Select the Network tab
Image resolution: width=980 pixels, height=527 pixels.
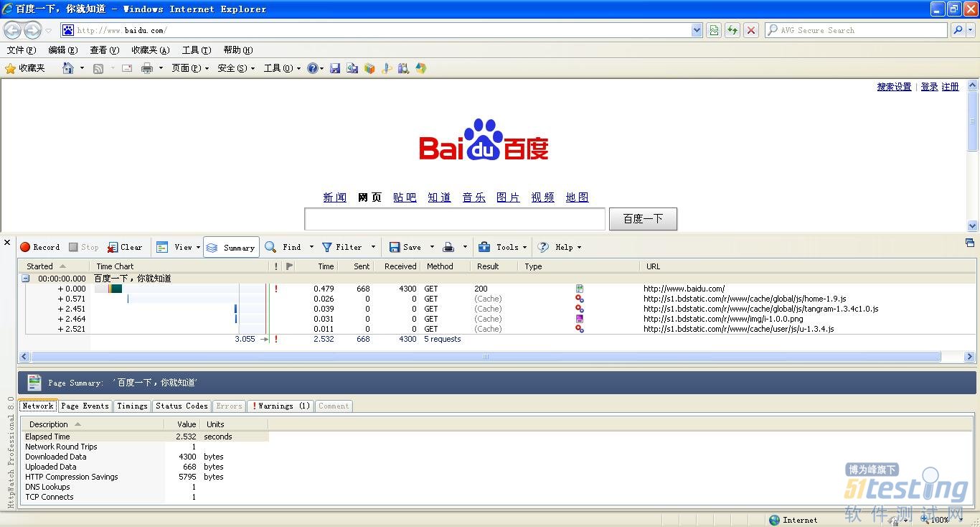[38, 406]
